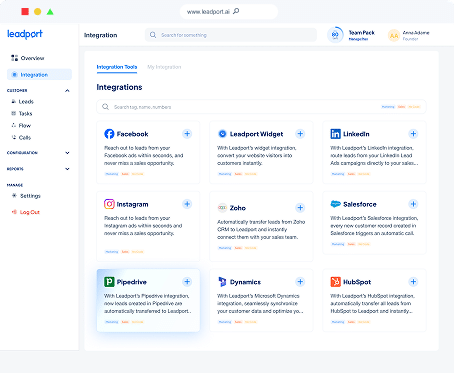Click the LinkedIn logo icon

coord(335,134)
